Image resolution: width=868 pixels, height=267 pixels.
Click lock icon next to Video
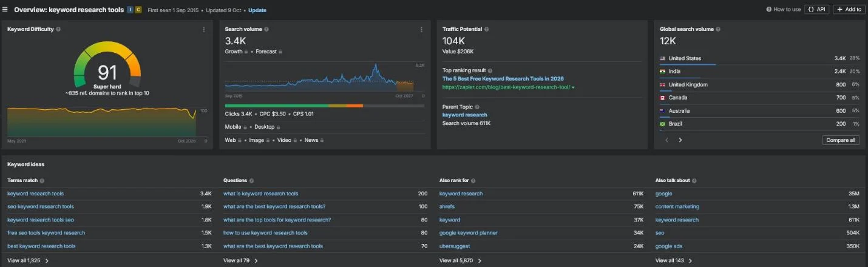point(296,140)
